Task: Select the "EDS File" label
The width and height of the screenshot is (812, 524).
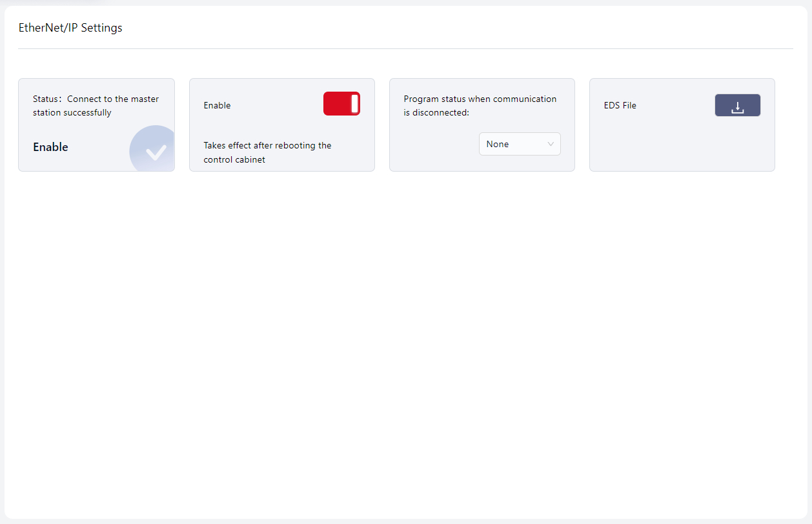Action: click(620, 105)
